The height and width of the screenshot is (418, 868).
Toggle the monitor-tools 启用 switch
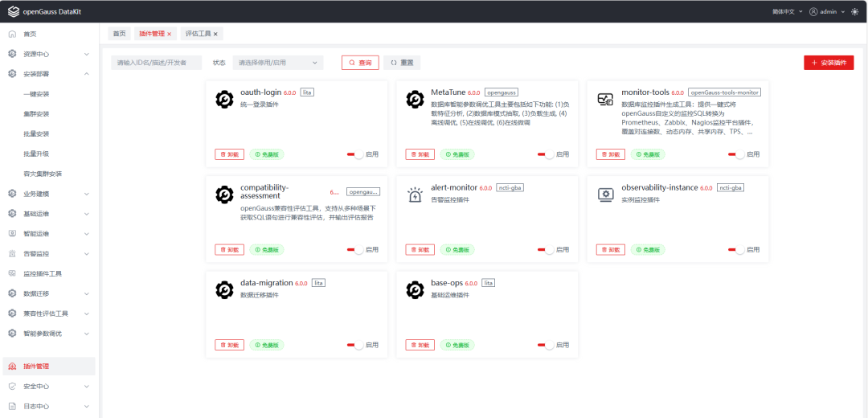coord(736,154)
